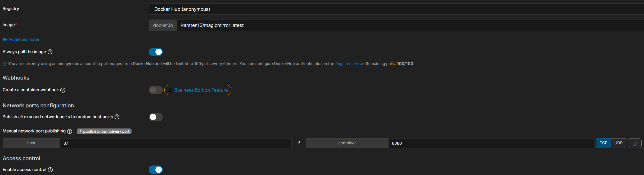Delete the port mapping with trash icon
This screenshot has height=175, width=644.
(634, 143)
